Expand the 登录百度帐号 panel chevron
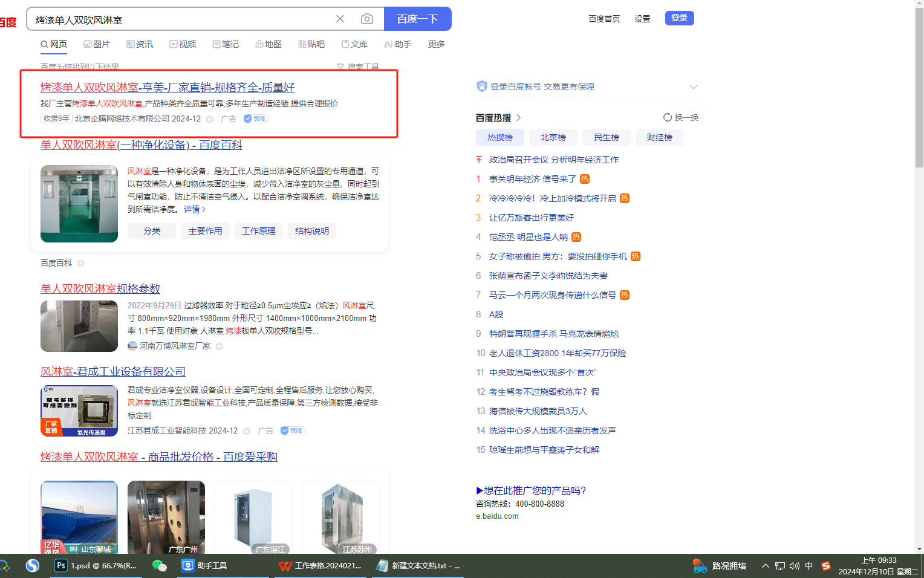This screenshot has height=578, width=924. coord(693,86)
